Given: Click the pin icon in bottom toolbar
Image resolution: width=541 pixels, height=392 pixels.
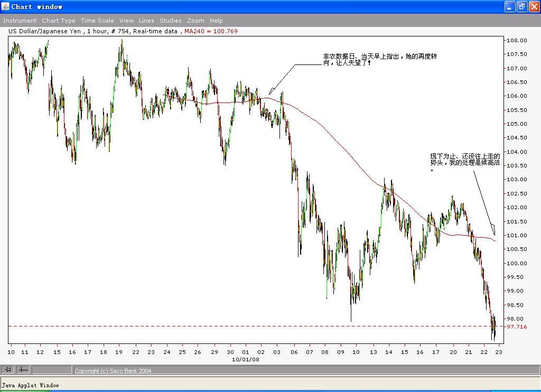Looking at the screenshot, I should click(x=7, y=370).
